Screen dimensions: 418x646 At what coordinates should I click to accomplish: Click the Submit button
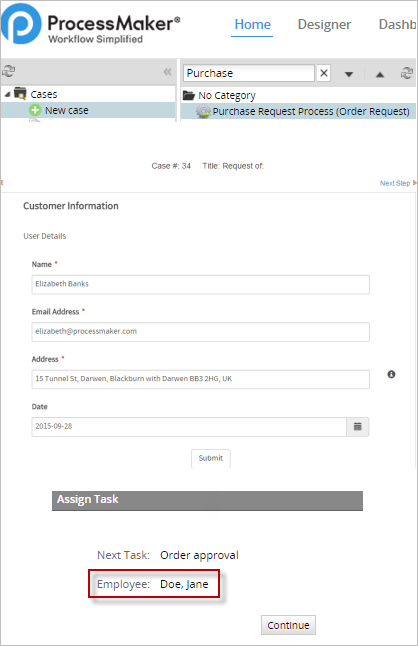pos(210,458)
